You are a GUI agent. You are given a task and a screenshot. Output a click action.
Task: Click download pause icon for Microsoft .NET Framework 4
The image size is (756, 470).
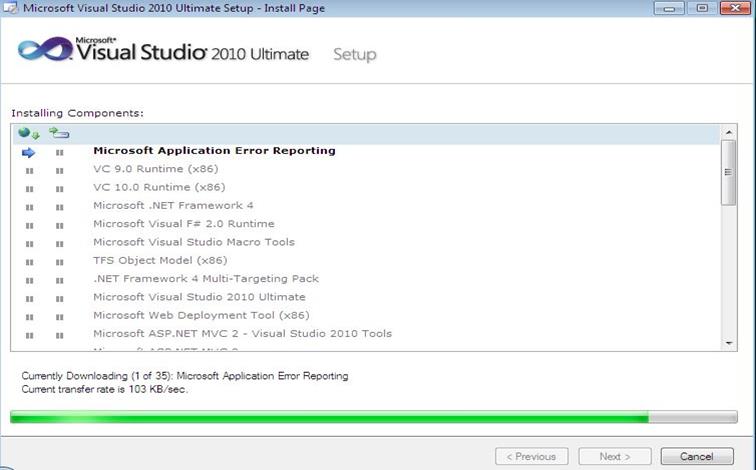pyautogui.click(x=29, y=207)
